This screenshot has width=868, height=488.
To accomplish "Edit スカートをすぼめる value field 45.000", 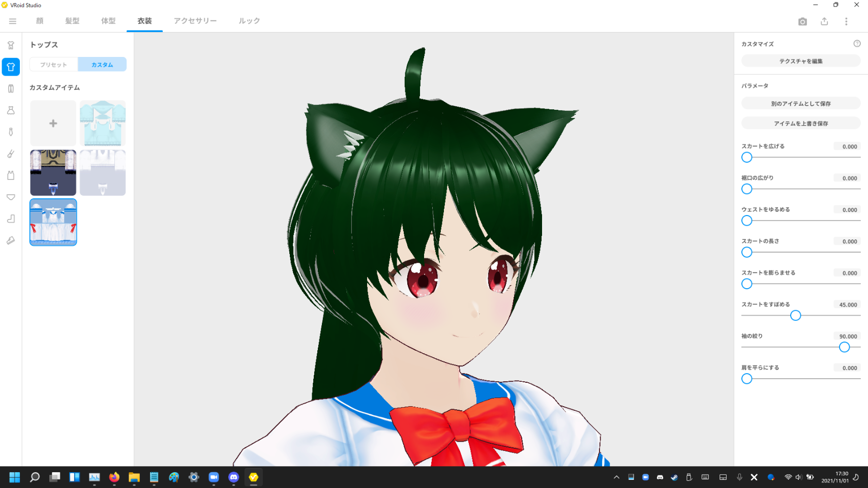I will [x=847, y=305].
